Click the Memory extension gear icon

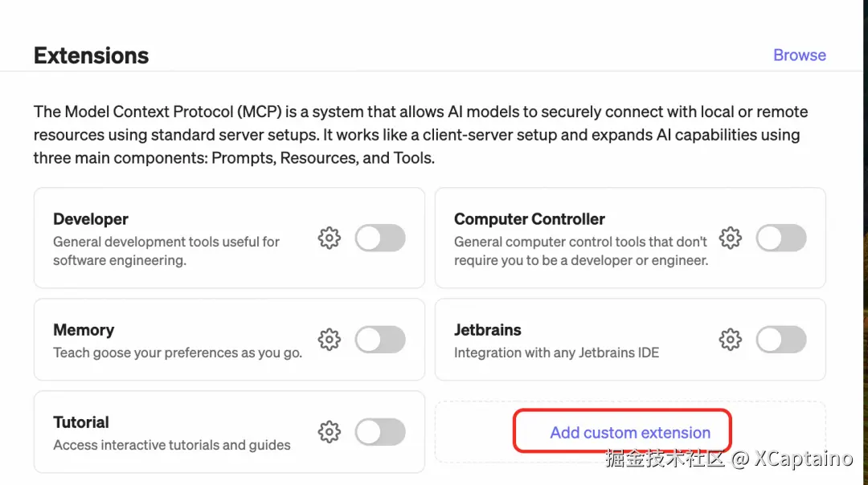pyautogui.click(x=330, y=340)
